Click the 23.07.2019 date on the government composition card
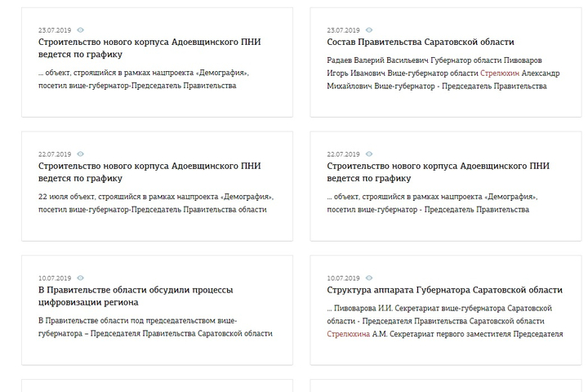 tap(343, 30)
